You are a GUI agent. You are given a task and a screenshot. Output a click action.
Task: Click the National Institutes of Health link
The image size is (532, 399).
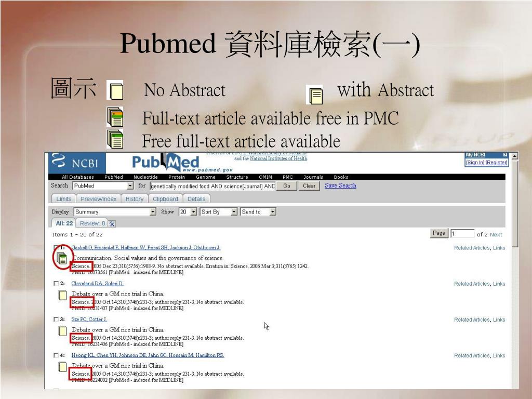coord(278,158)
